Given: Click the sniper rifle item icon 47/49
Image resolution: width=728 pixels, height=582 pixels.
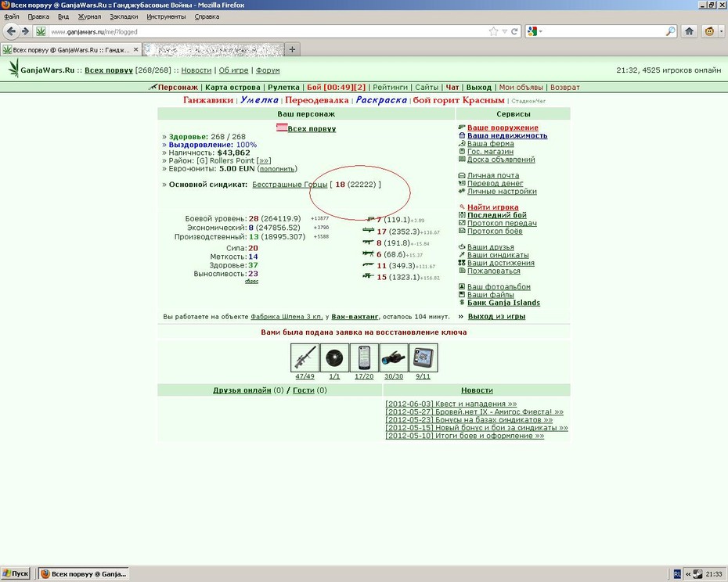Looking at the screenshot, I should 305,357.
